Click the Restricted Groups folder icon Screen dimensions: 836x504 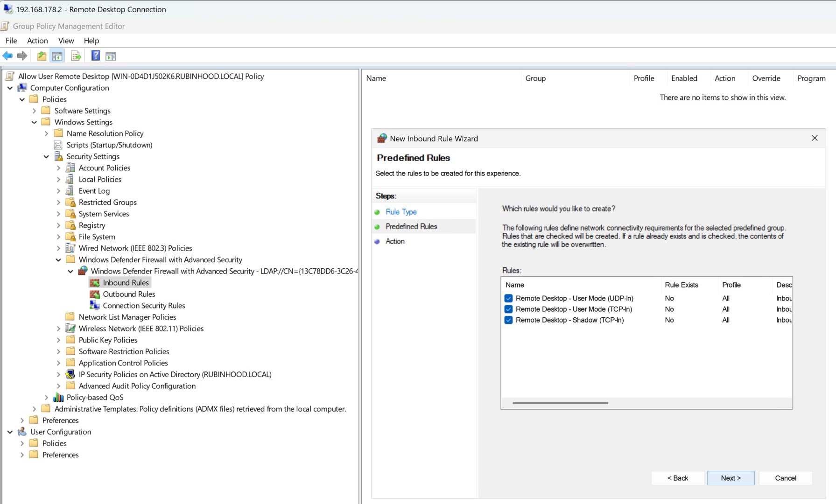pos(70,203)
